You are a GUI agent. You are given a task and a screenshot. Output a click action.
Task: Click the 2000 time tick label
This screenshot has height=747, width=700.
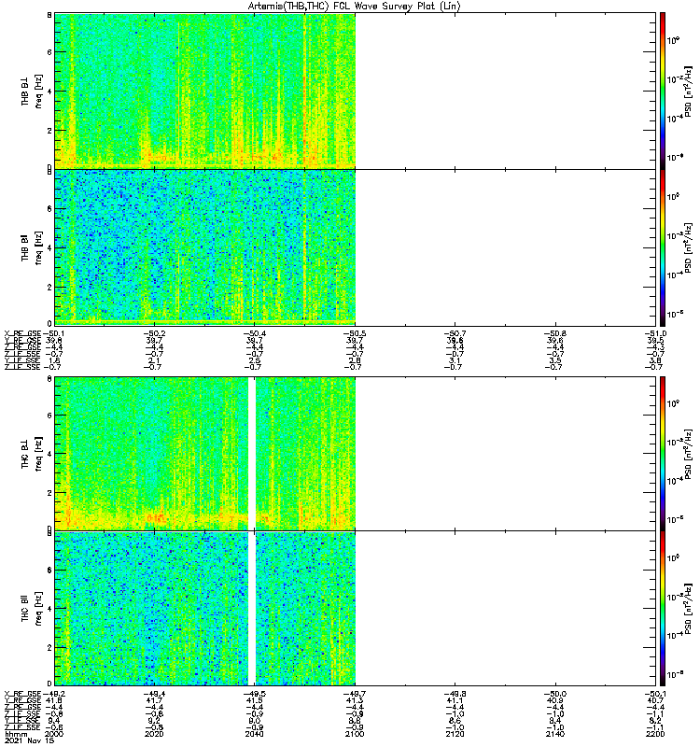coord(54,734)
